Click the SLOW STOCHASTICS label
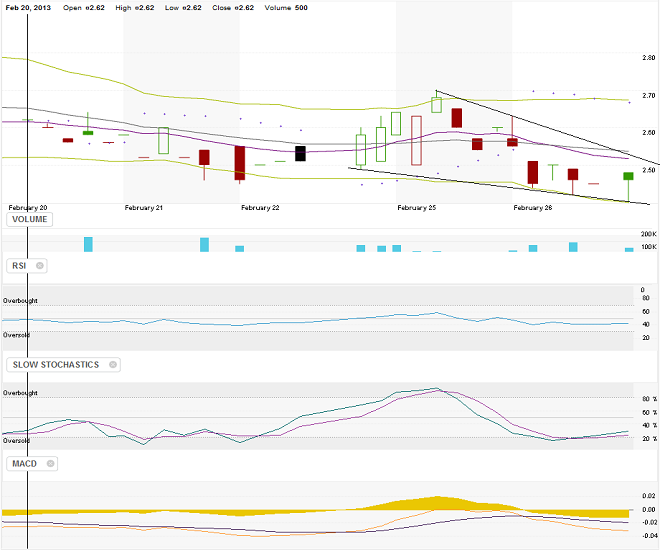 pyautogui.click(x=55, y=365)
